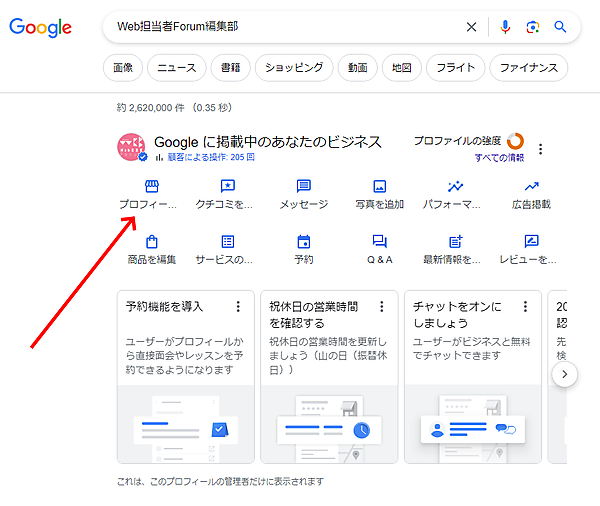600x506 pixels.
Task: Focus the search field containing Web担当者Forum編集部
Action: (283, 27)
